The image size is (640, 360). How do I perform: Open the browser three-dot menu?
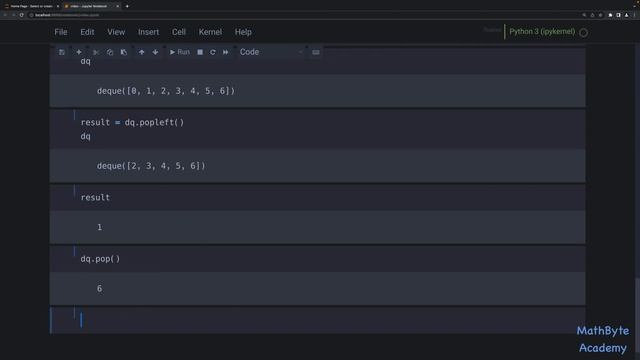tap(635, 15)
